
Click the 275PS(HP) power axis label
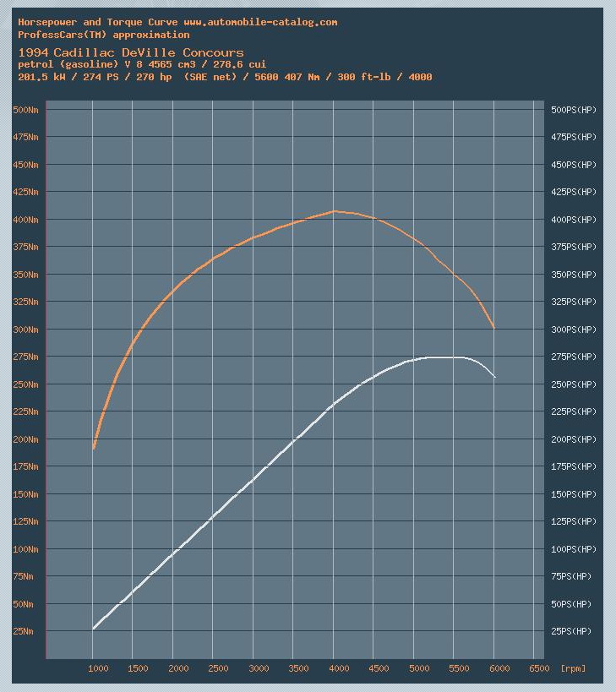tap(573, 357)
